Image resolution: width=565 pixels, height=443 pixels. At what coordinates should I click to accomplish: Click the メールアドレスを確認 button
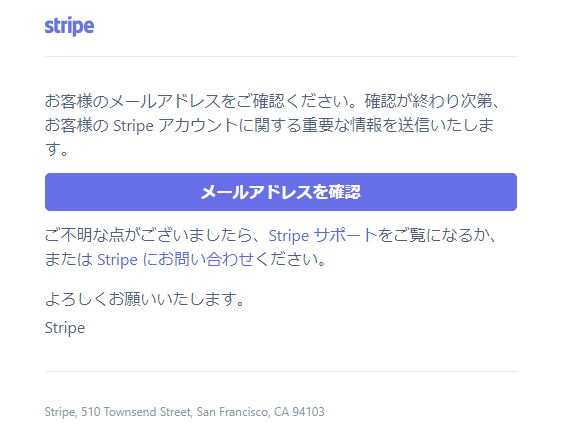[x=281, y=192]
